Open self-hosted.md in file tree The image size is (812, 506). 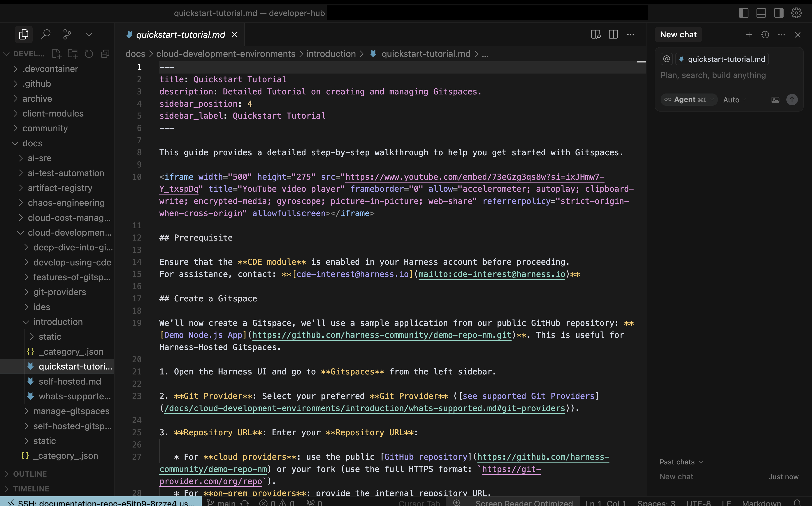pos(70,381)
